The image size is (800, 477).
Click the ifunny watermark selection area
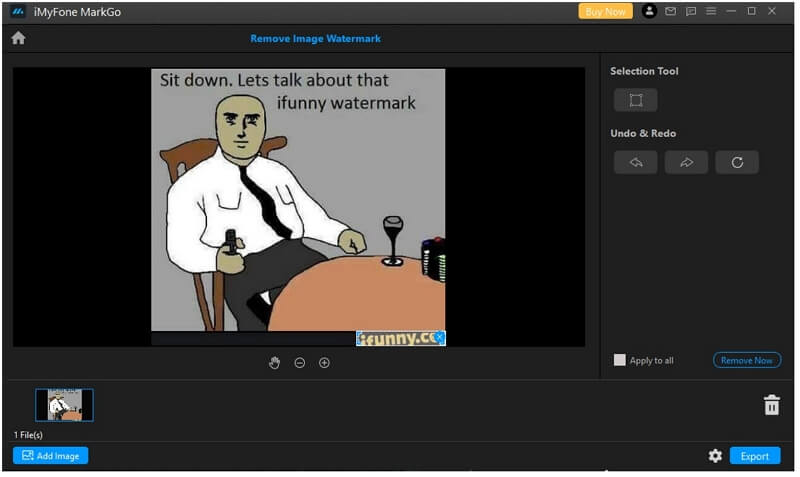402,340
